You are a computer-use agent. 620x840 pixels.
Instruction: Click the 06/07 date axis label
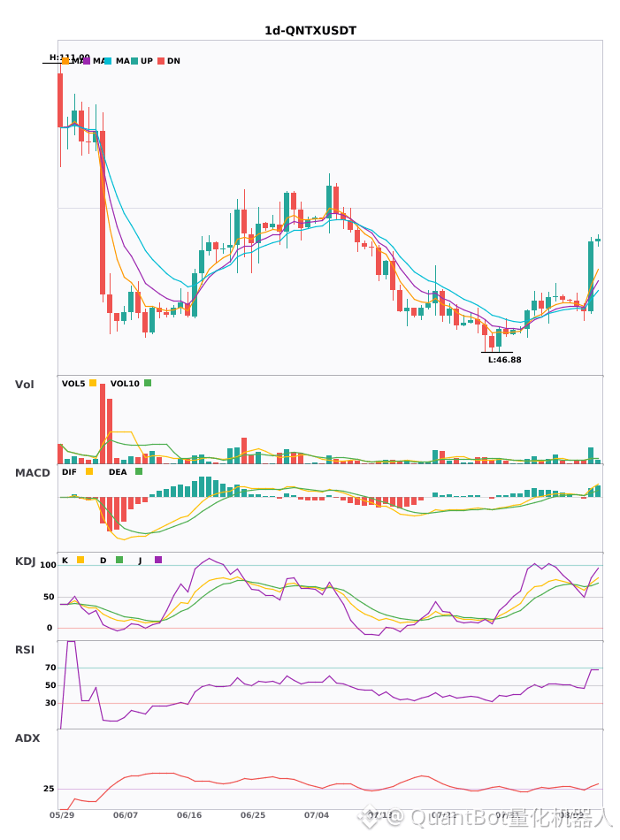click(x=126, y=815)
